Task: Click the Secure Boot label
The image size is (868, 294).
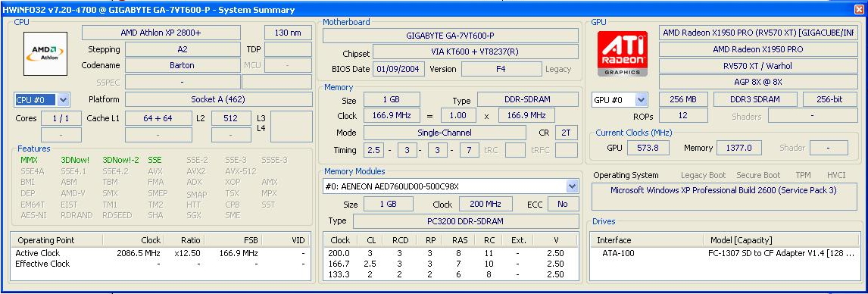Action: (757, 175)
